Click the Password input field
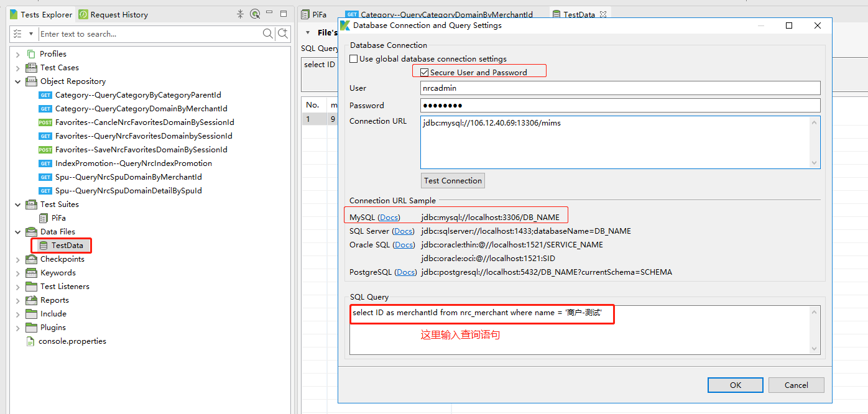This screenshot has width=868, height=414. (621, 106)
